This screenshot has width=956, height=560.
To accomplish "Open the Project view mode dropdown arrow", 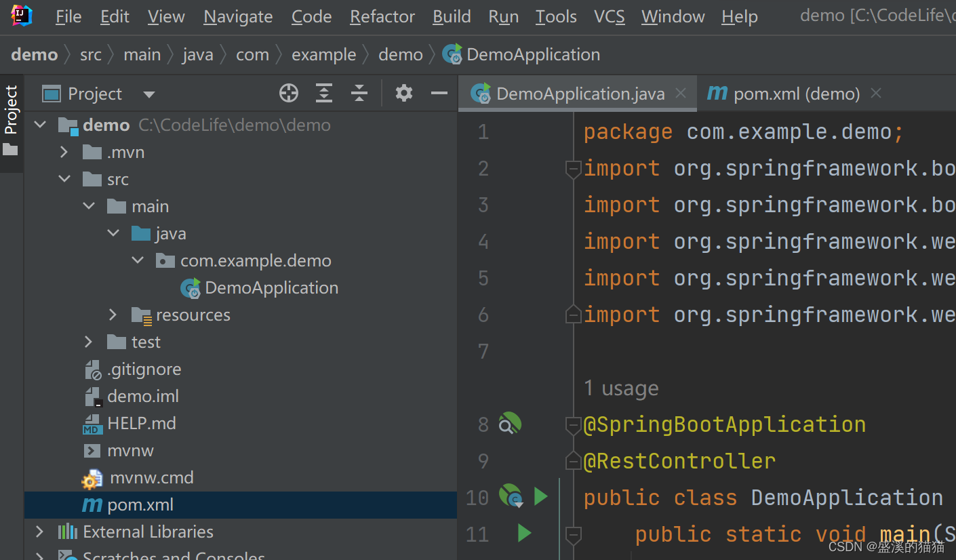I will [148, 94].
